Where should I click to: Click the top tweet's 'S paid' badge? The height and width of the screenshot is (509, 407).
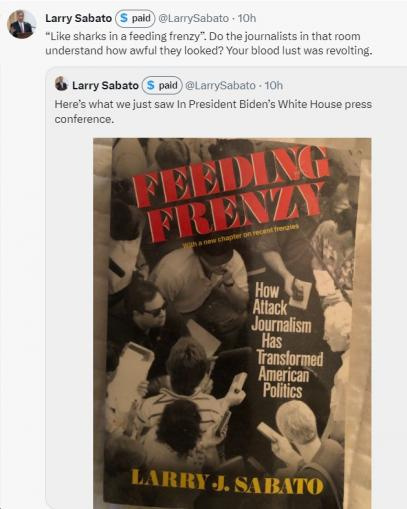point(135,18)
